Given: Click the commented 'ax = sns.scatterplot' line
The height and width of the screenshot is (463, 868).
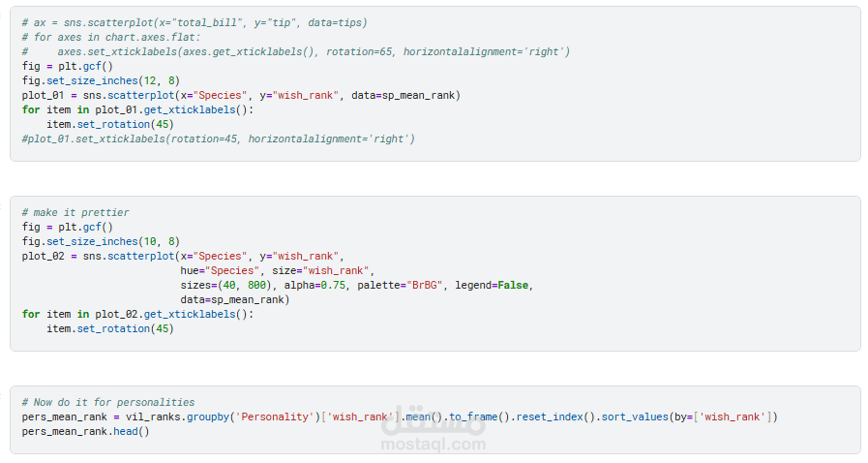Looking at the screenshot, I should pyautogui.click(x=194, y=22).
